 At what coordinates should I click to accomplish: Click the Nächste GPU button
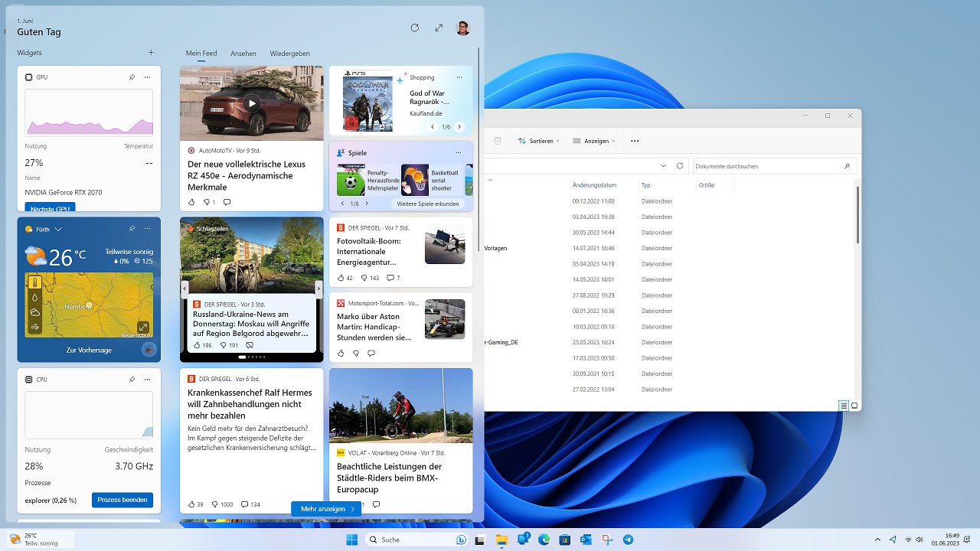pos(50,207)
